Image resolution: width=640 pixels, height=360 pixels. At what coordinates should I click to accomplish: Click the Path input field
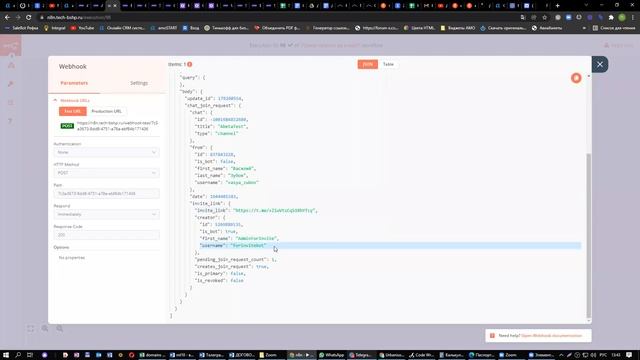[x=107, y=193]
